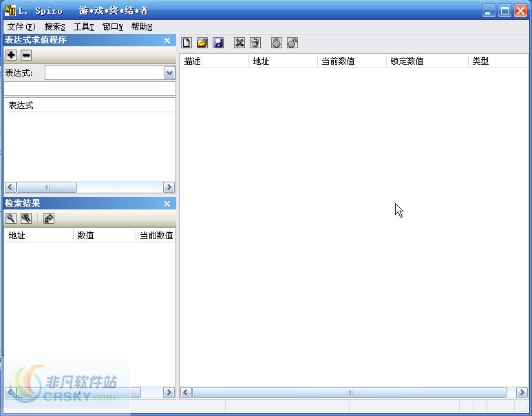Click 数值 column header in 检索结果 panel

(x=105, y=236)
